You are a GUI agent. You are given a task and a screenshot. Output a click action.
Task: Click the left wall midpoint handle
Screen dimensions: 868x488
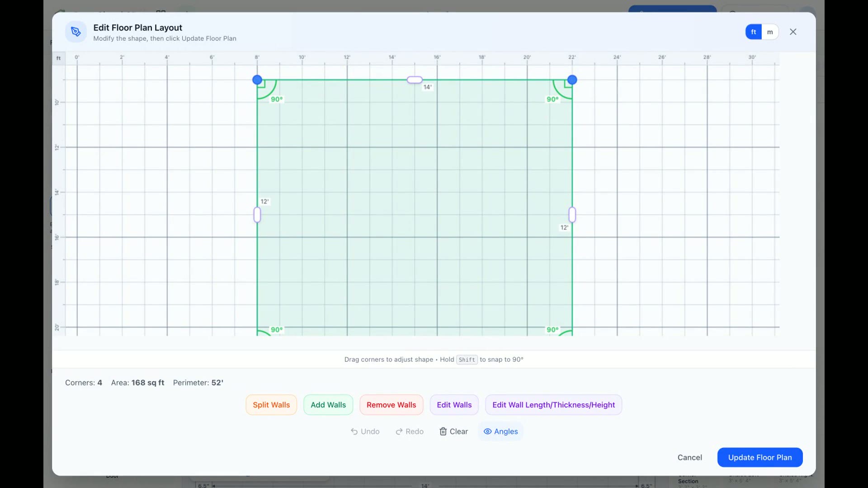[x=257, y=215]
